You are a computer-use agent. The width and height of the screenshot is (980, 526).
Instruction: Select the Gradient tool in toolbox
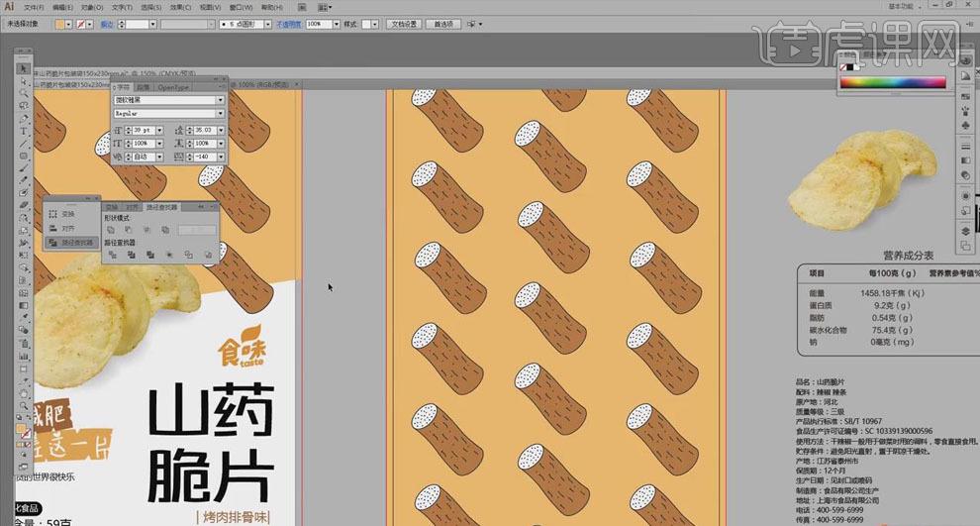[24, 305]
